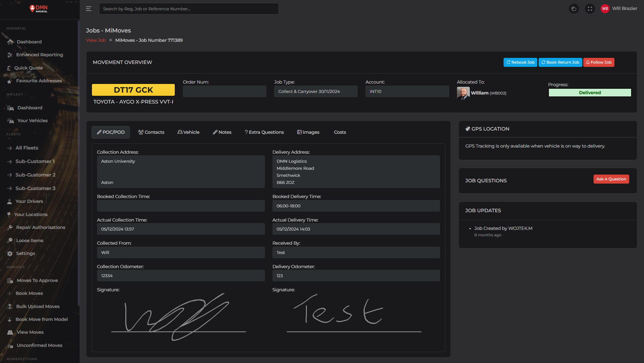Click the Follow Job button
This screenshot has height=363, width=644.
[x=599, y=62]
